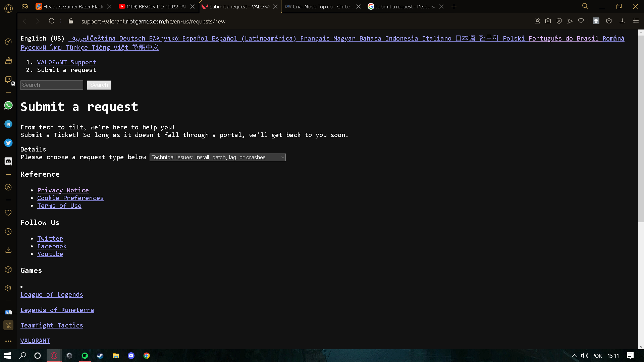Viewport: 644px width, 362px height.
Task: Open Terms of Use link
Action: tap(59, 206)
